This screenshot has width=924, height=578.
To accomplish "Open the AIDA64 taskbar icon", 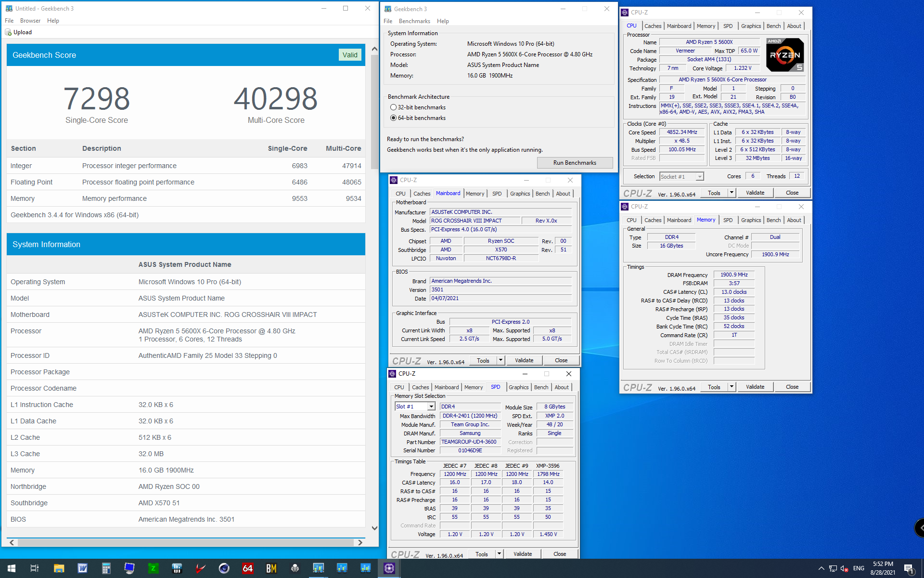I will click(x=248, y=568).
